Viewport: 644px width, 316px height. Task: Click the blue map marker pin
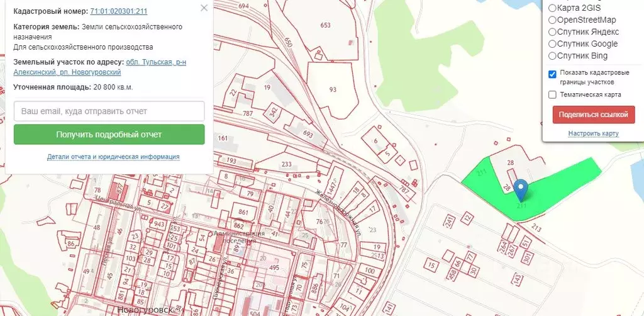coord(521,190)
